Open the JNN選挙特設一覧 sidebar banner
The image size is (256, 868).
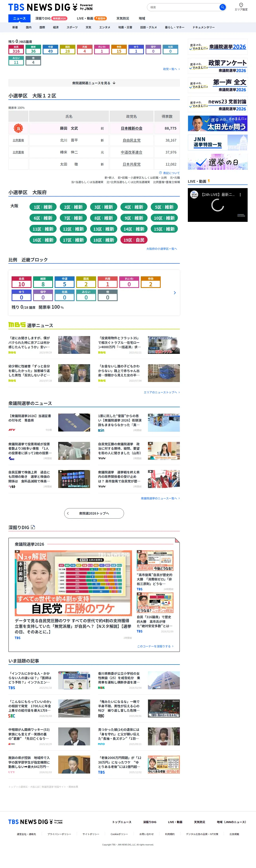[218, 143]
